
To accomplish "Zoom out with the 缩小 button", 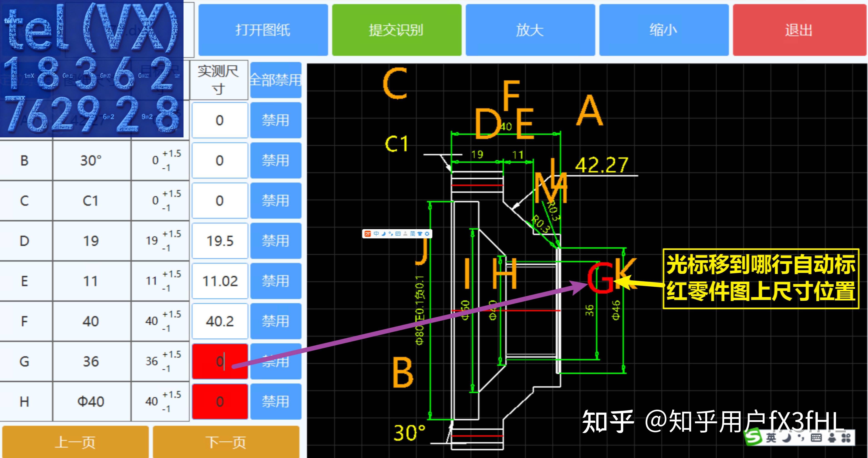I will pos(664,30).
